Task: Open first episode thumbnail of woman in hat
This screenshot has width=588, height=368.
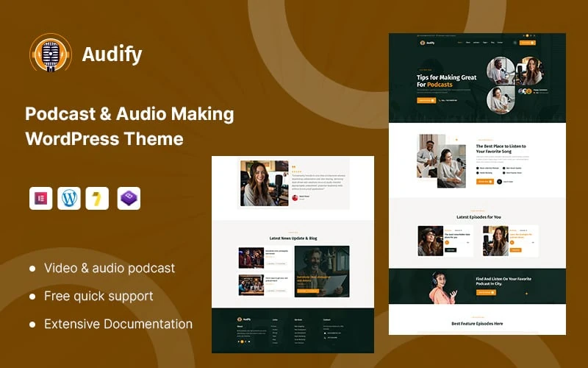Action: click(x=431, y=241)
